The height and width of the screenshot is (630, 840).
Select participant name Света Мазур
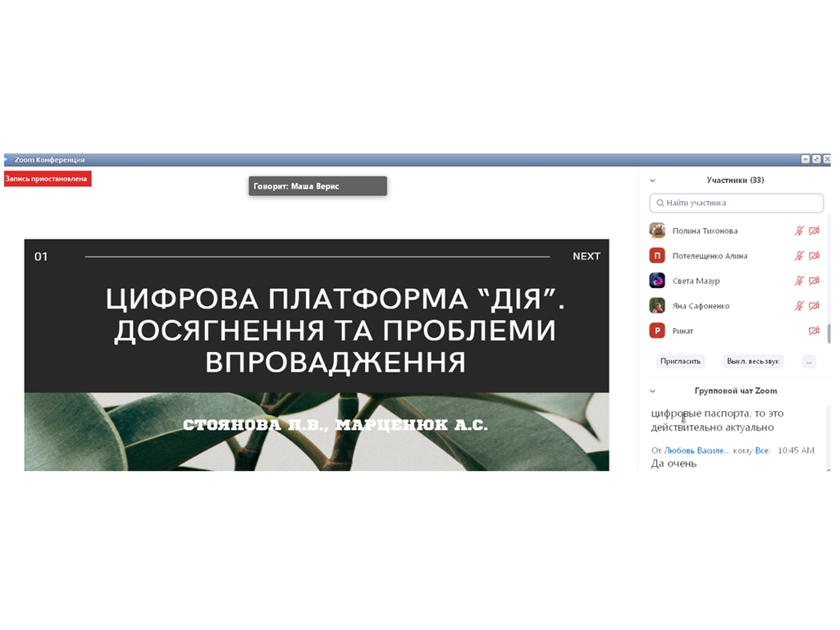coord(696,281)
